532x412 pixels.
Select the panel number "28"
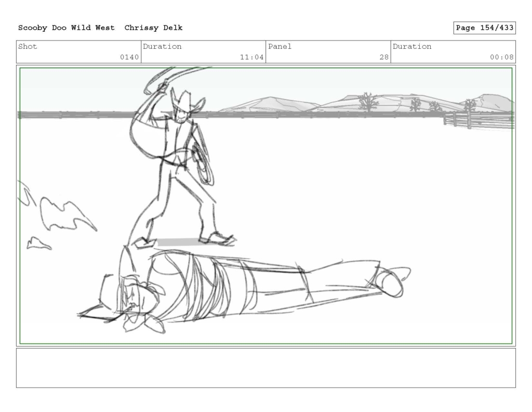[x=384, y=57]
